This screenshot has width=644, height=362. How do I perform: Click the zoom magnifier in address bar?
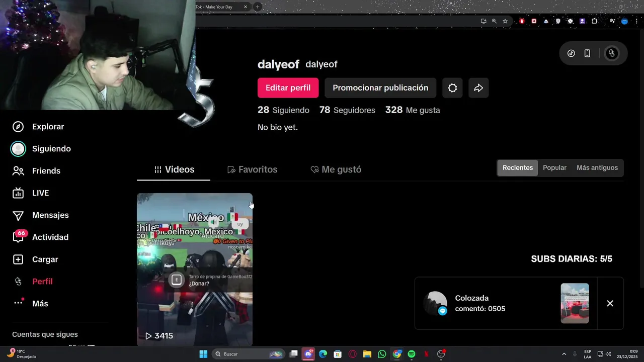click(494, 21)
